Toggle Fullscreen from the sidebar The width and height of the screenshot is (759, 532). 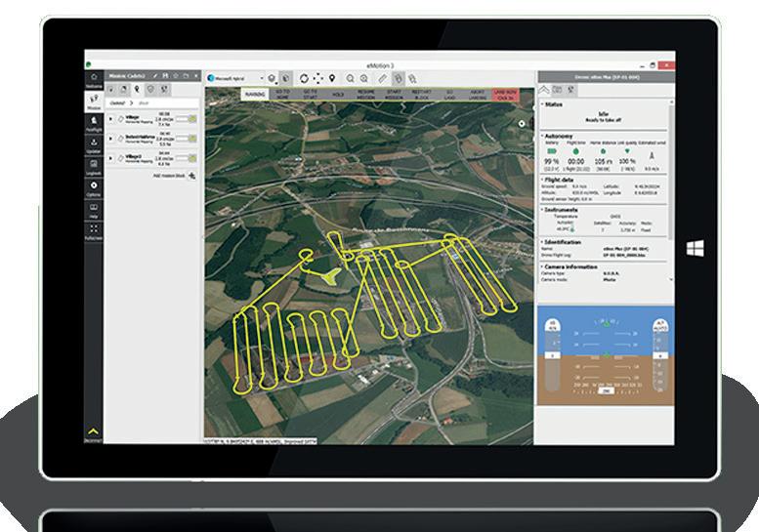click(94, 231)
